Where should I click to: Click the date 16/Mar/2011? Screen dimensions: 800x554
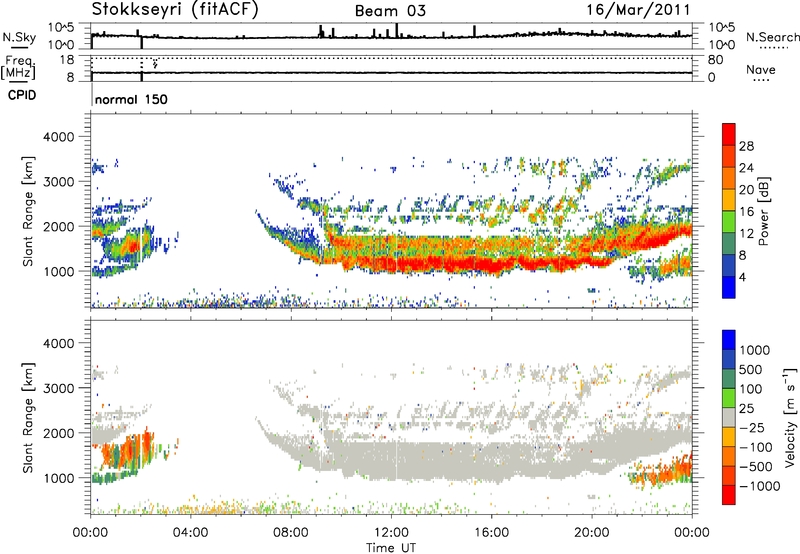(x=638, y=10)
